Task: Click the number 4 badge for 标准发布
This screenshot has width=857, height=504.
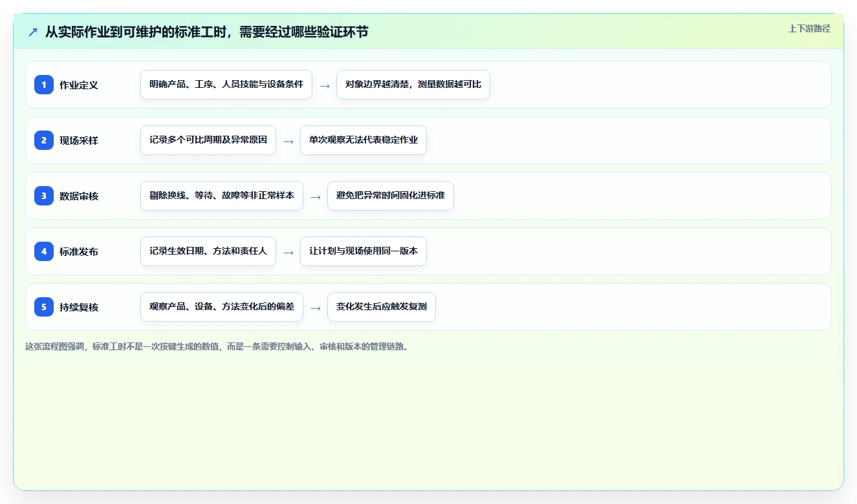Action: (44, 251)
